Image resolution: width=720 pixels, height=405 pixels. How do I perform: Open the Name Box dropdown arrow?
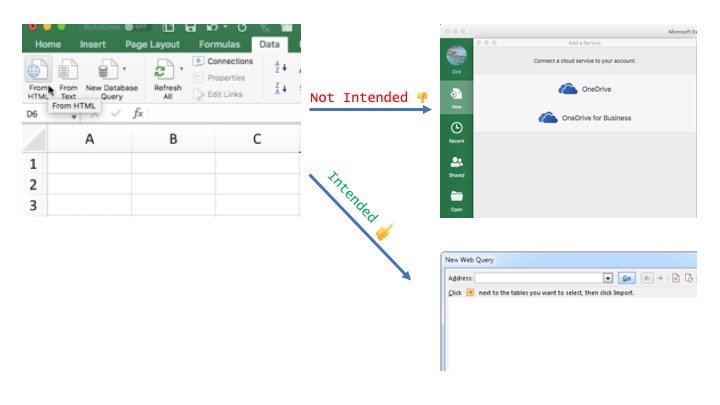(74, 117)
